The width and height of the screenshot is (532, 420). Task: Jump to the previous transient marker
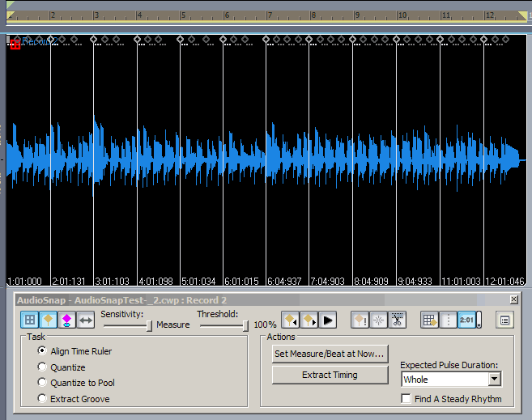[x=290, y=320]
